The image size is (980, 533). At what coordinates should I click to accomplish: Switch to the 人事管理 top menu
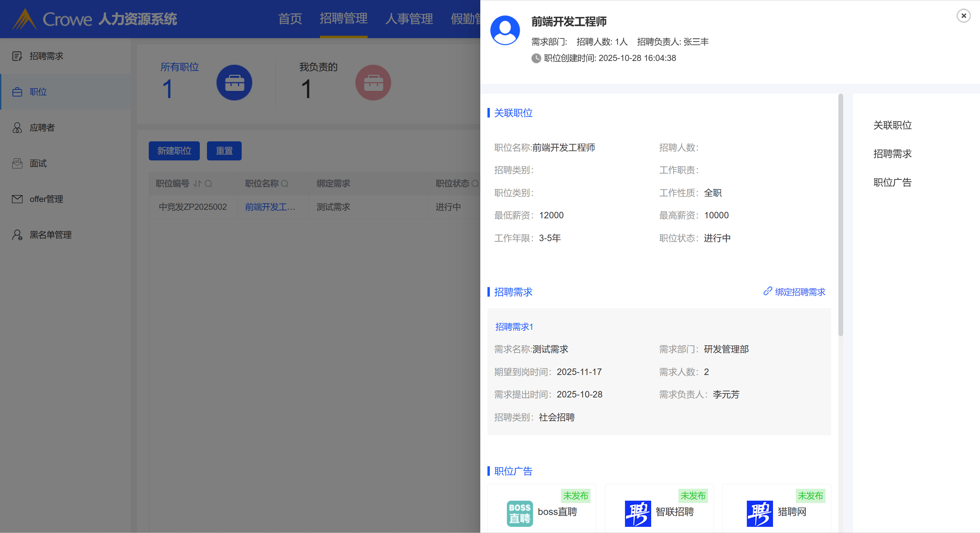click(409, 19)
